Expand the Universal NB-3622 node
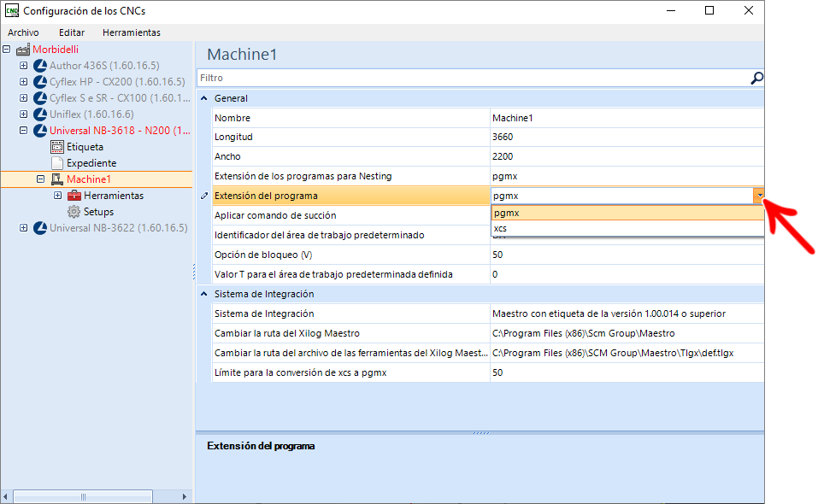 [23, 228]
